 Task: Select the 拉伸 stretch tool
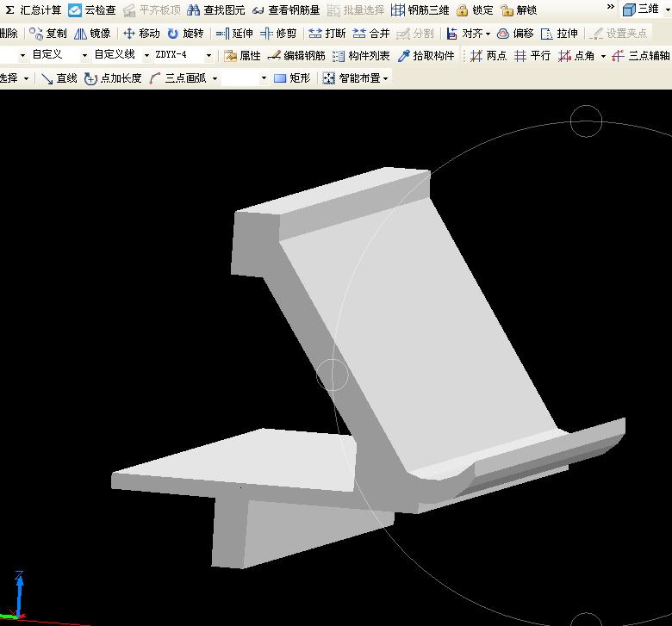pos(559,33)
